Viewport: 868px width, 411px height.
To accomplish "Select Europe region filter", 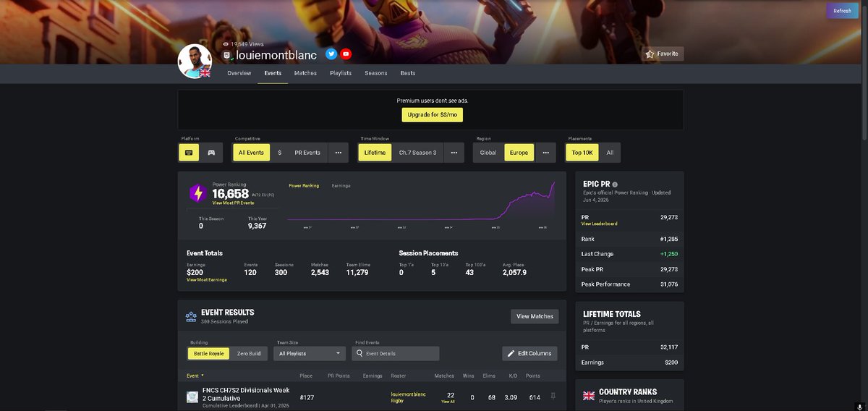I will click(519, 153).
